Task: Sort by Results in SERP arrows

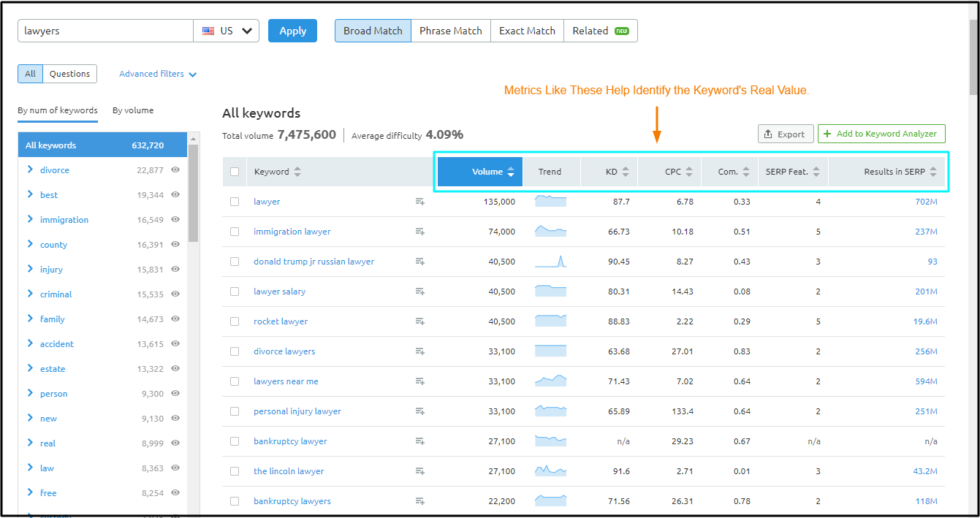Action: [932, 172]
